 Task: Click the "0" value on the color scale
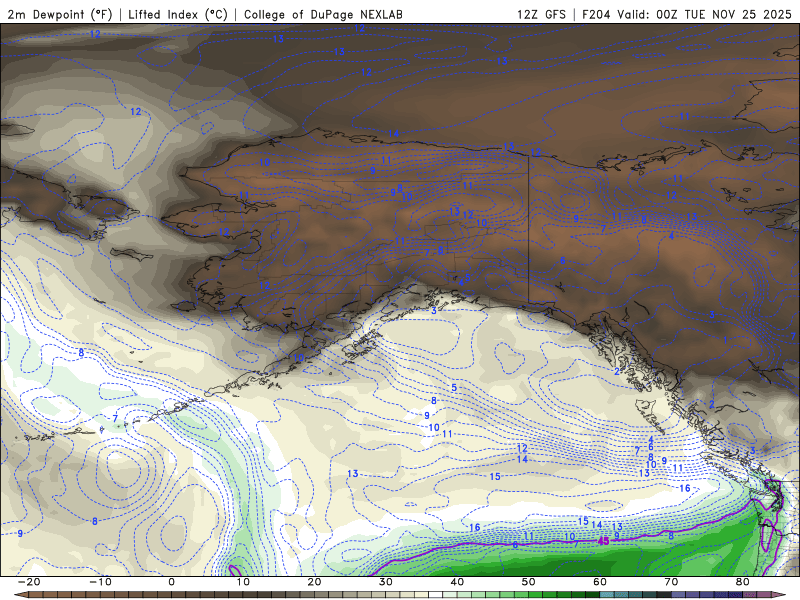(171, 582)
